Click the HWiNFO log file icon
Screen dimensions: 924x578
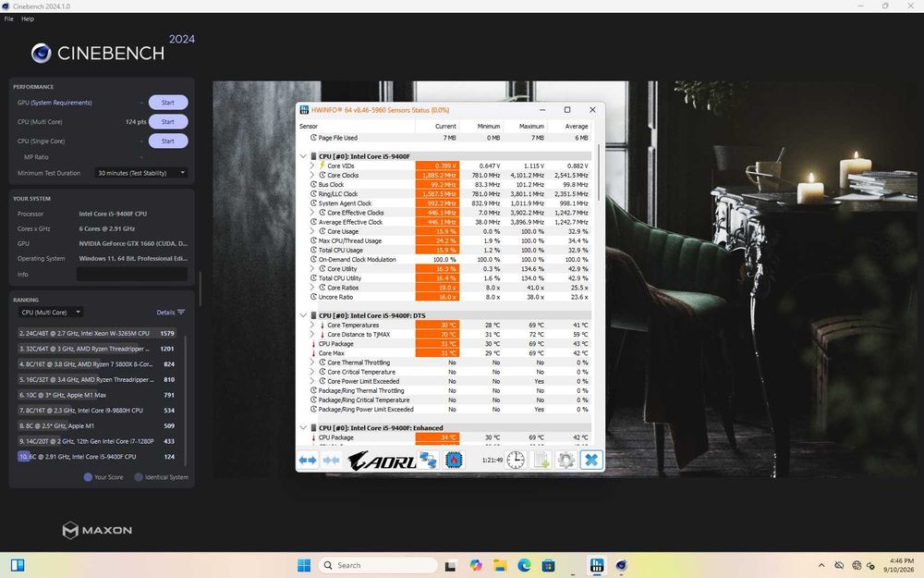(541, 460)
